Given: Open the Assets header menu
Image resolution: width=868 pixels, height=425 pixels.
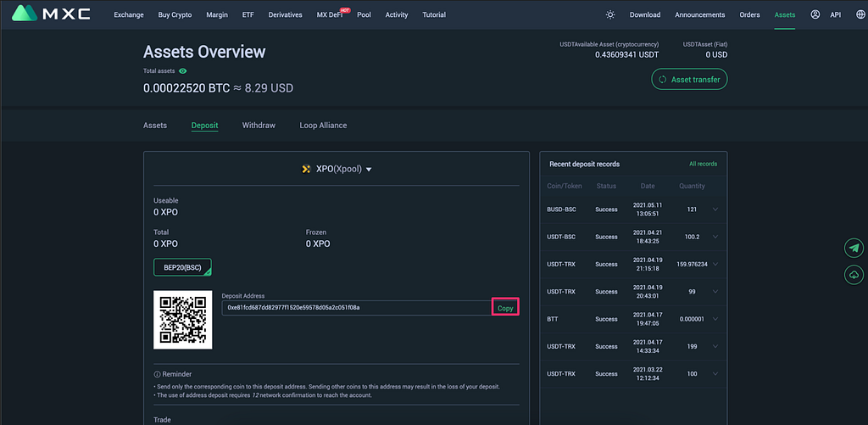Looking at the screenshot, I should (x=785, y=15).
